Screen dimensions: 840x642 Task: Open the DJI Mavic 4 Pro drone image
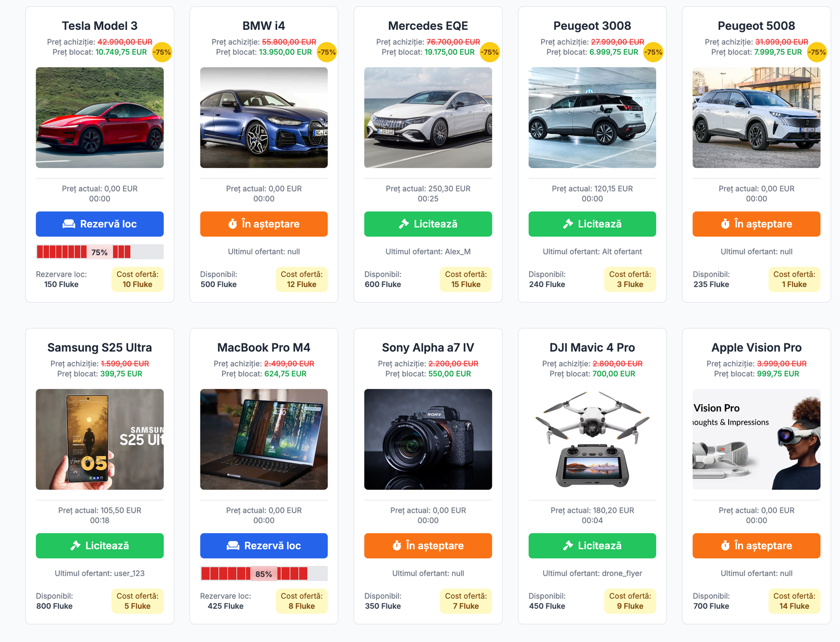click(x=592, y=439)
